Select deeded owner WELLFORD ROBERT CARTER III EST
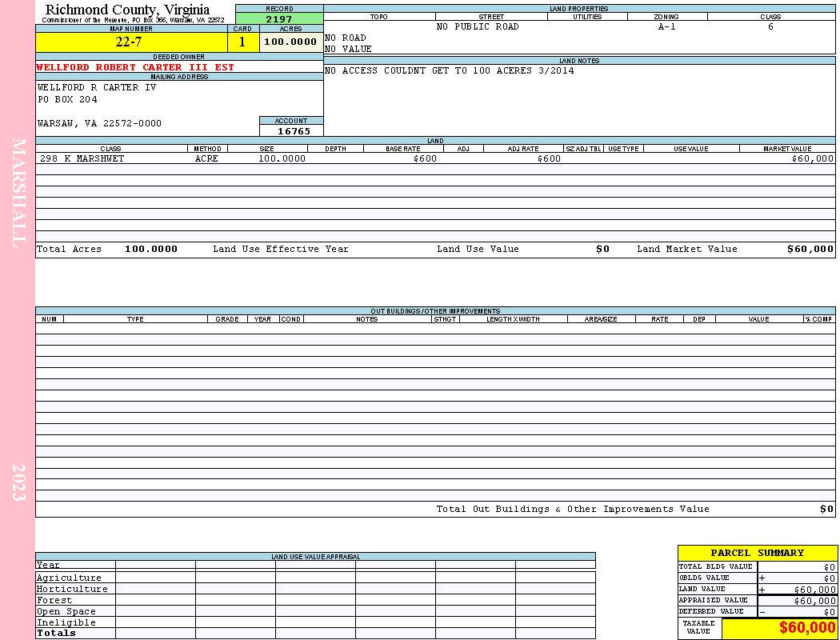Screen dimensions: 840x640 coord(135,67)
